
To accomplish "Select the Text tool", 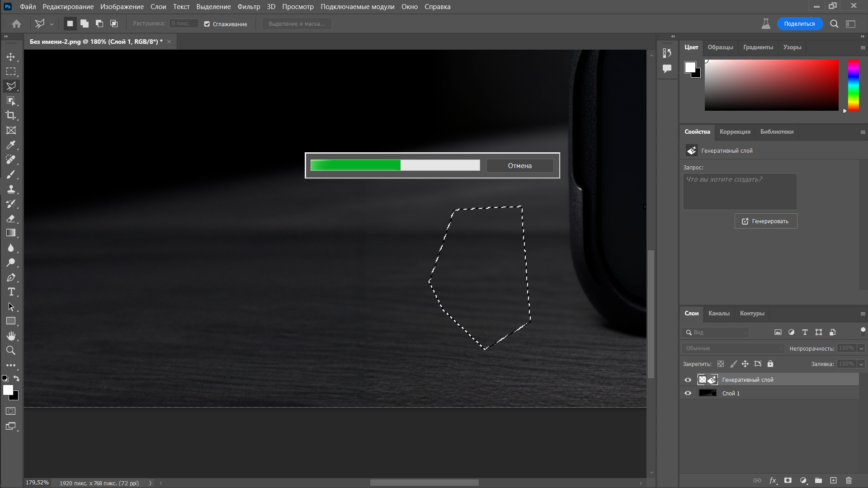I will [x=11, y=292].
